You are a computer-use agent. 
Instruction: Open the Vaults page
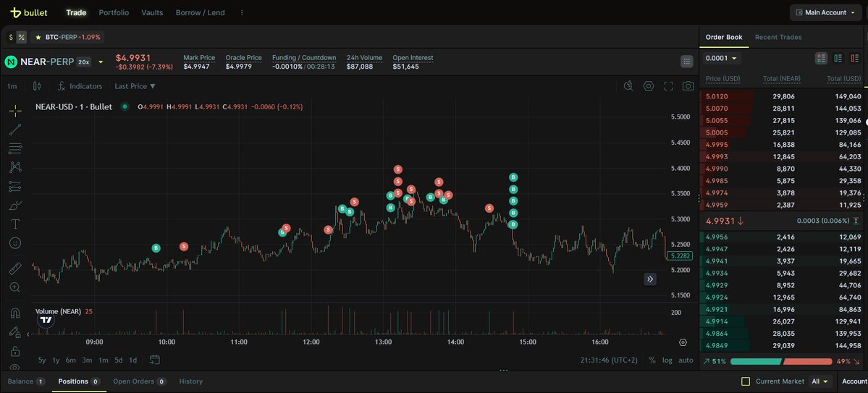click(x=152, y=12)
